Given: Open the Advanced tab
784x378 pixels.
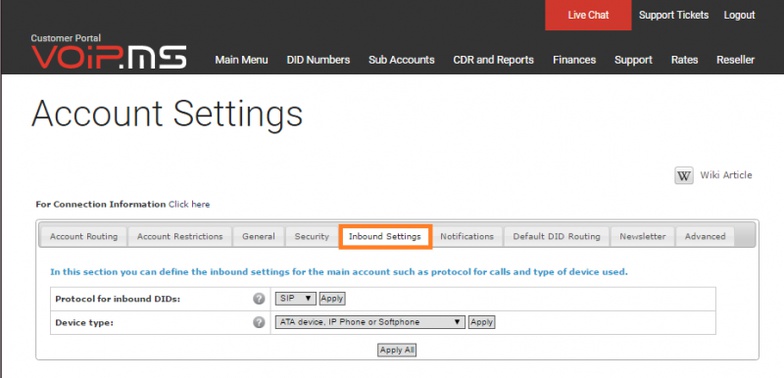Looking at the screenshot, I should pos(705,236).
